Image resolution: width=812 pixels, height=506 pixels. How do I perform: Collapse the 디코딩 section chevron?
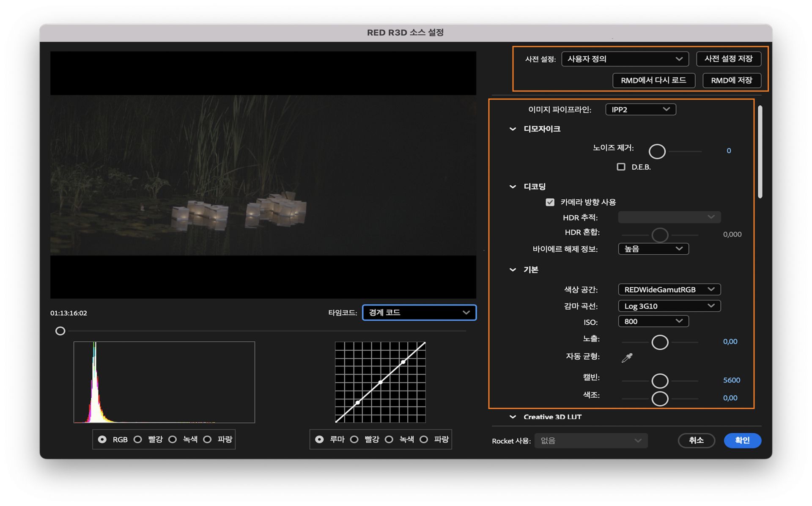513,187
